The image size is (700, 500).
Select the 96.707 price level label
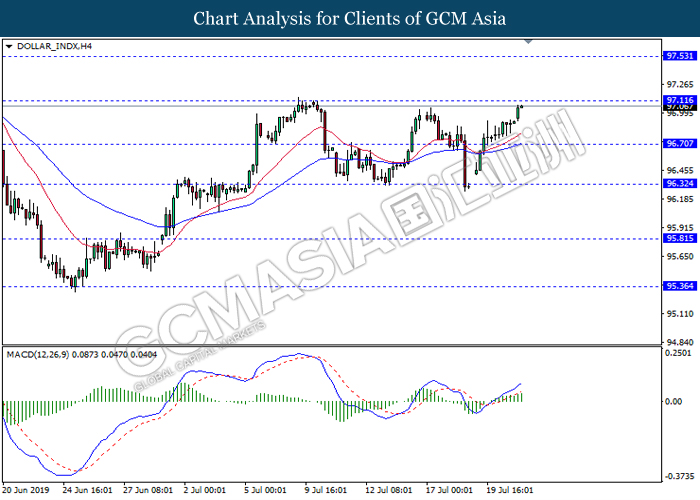coord(680,143)
